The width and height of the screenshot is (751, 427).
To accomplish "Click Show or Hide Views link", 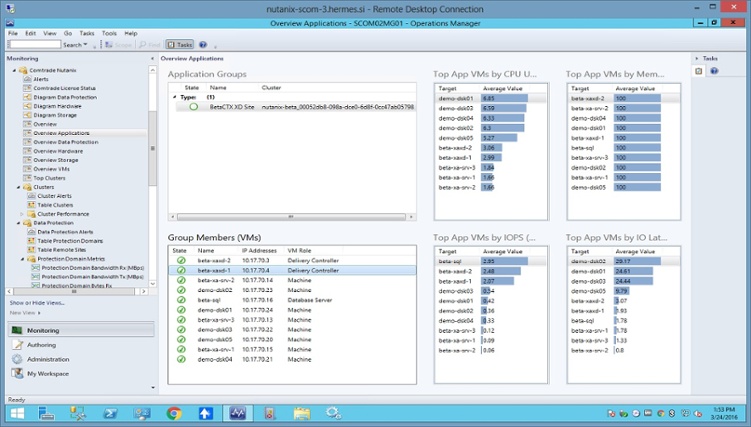I will [x=37, y=303].
